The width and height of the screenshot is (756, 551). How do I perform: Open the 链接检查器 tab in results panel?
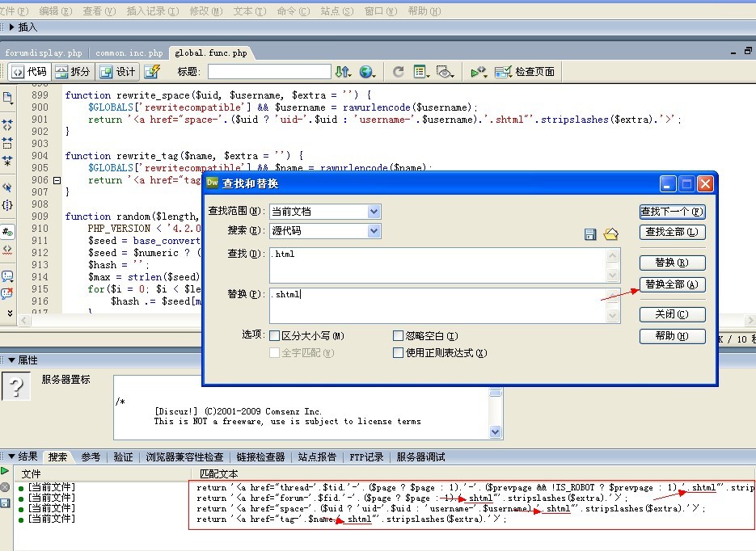tap(262, 457)
